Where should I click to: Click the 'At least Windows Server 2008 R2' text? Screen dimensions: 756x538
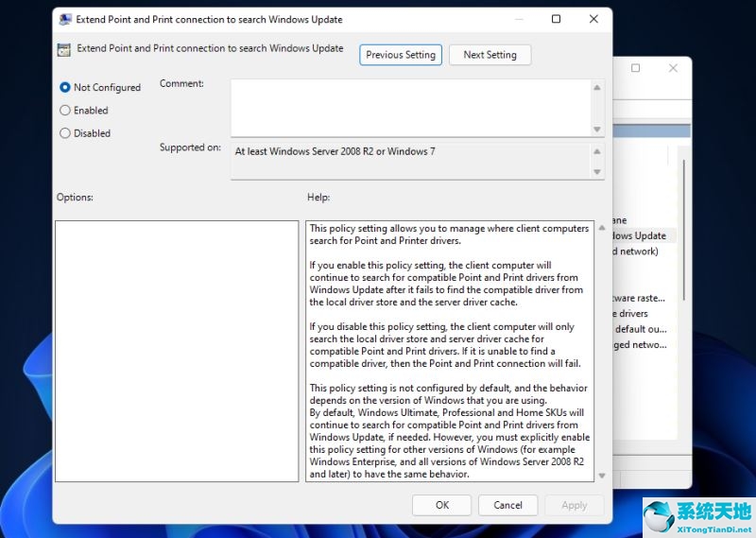(335, 151)
